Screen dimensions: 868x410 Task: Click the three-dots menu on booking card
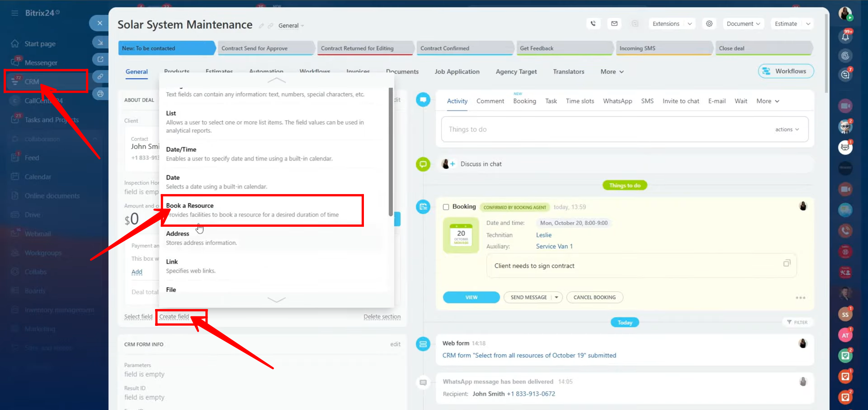pos(800,298)
